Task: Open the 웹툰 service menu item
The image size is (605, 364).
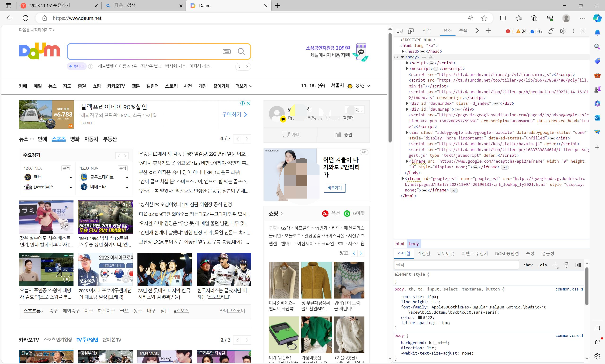Action: pos(135,86)
